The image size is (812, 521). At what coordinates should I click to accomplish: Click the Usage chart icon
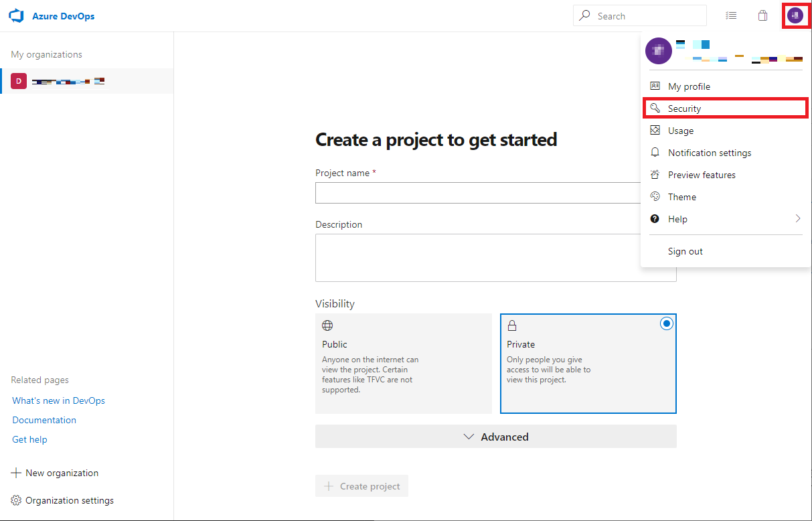(x=655, y=130)
